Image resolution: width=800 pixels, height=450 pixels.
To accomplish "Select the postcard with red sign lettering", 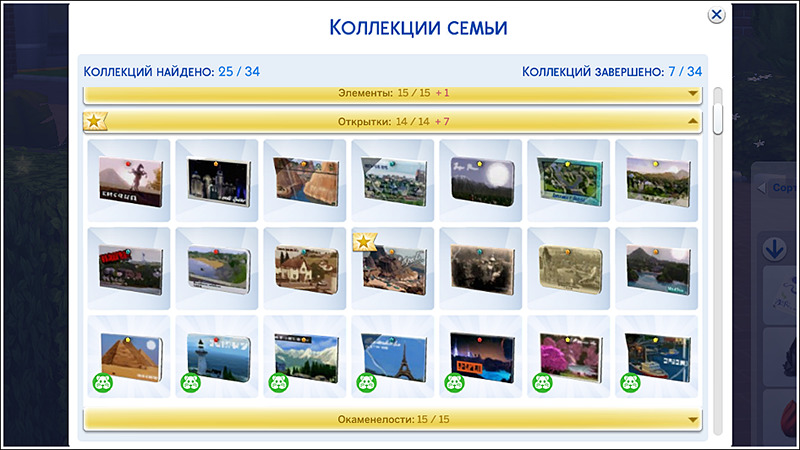I will [x=129, y=268].
